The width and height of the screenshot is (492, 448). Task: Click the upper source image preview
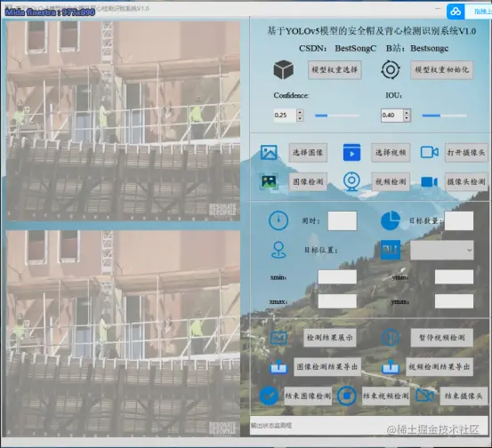coord(124,121)
